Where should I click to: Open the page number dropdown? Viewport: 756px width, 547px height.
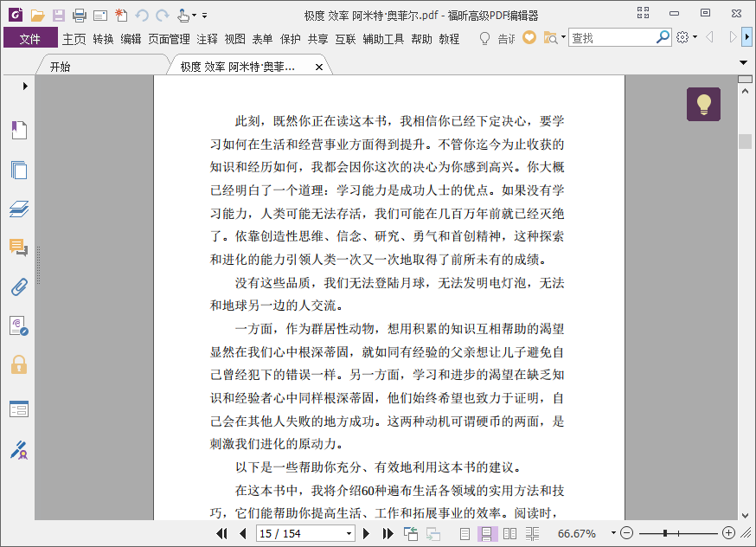[349, 533]
